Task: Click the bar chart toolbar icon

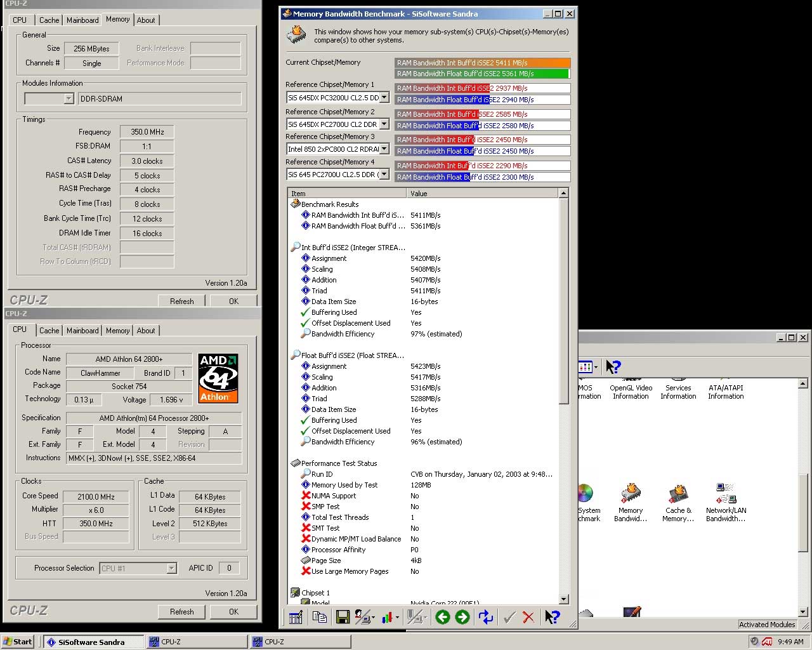Action: point(387,617)
